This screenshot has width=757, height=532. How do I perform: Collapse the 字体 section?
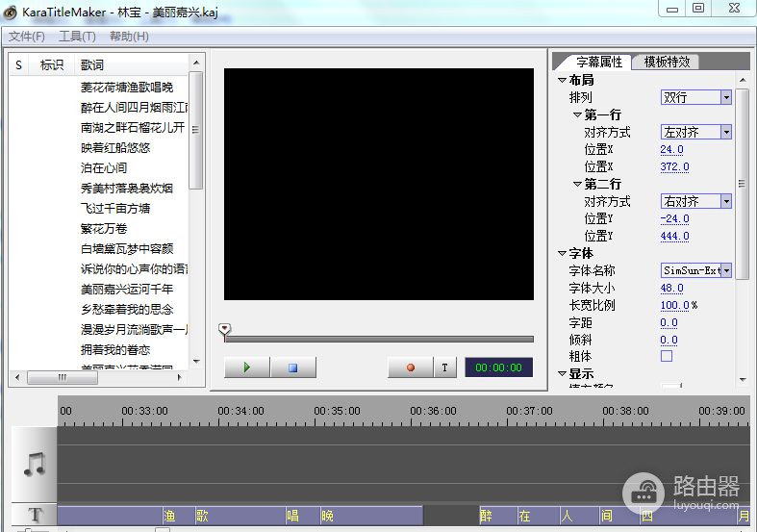click(x=562, y=254)
